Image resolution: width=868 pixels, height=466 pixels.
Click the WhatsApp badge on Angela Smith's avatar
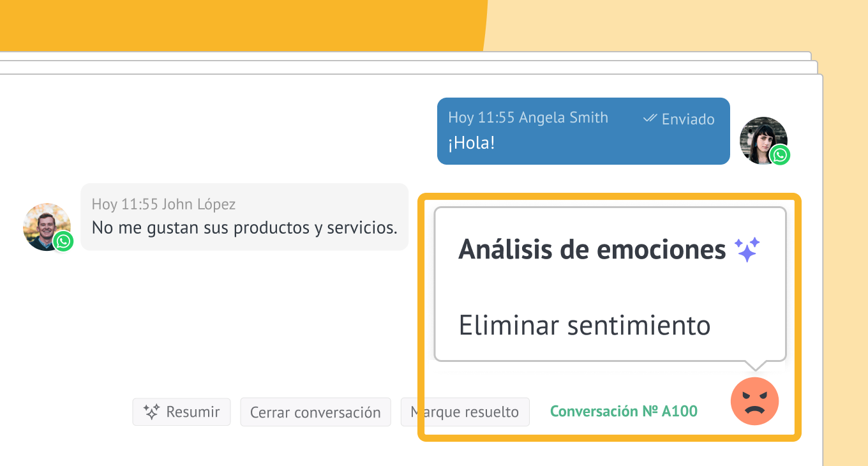(780, 155)
